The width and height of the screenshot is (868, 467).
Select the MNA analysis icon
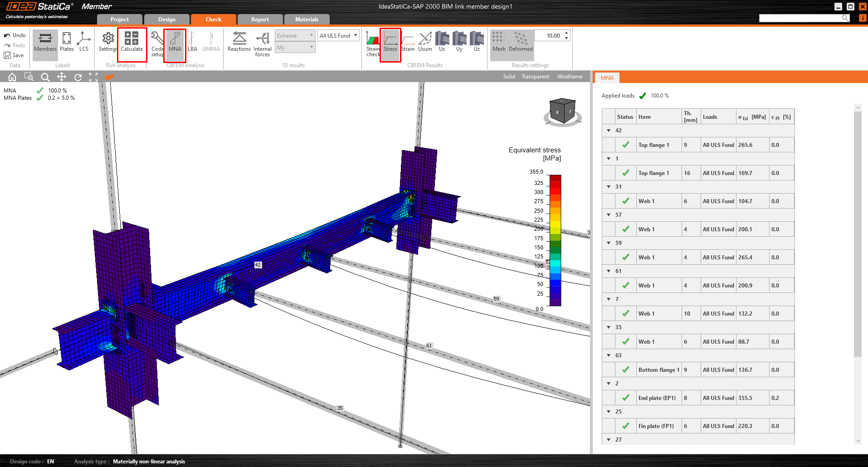(x=175, y=42)
